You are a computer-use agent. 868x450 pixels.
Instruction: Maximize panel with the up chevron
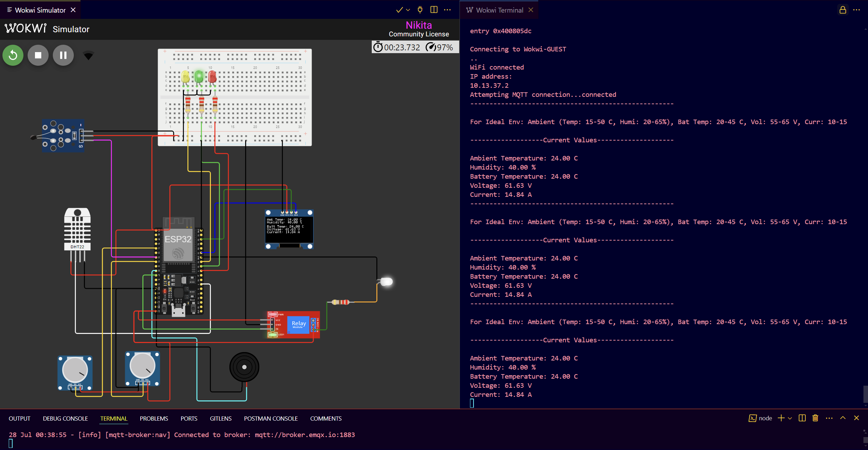[843, 418]
